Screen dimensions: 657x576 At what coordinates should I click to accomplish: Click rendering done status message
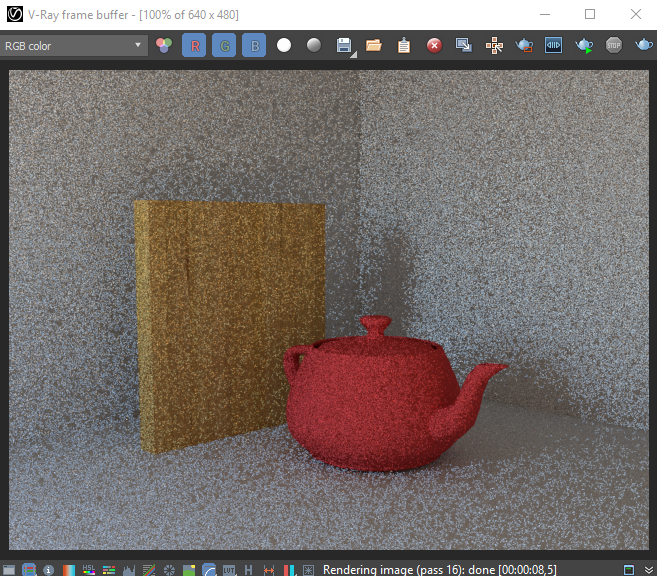coord(440,570)
